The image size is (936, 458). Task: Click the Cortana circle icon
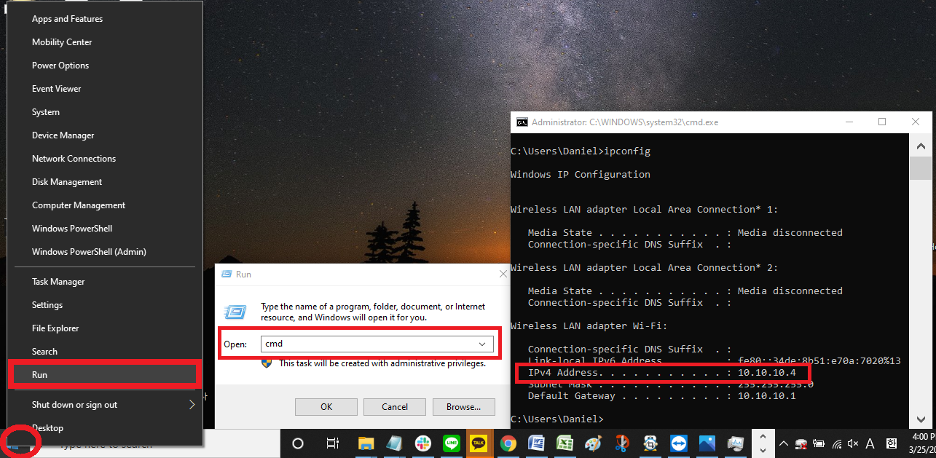297,443
